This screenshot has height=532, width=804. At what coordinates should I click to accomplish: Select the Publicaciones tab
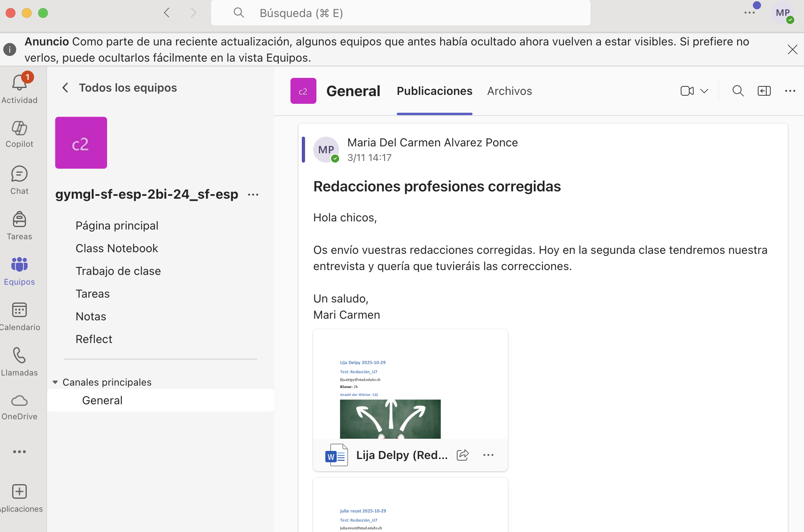click(x=434, y=91)
